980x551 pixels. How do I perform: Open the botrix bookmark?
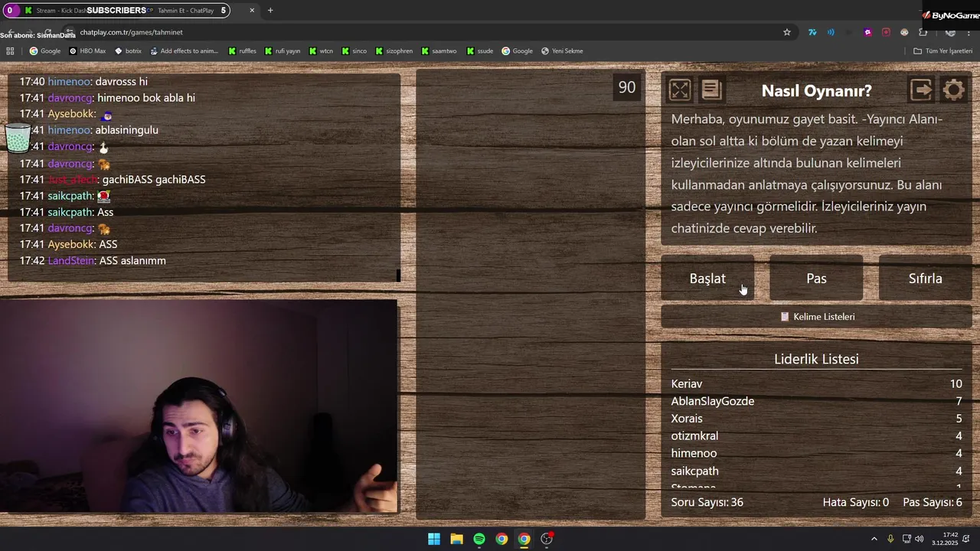click(128, 51)
